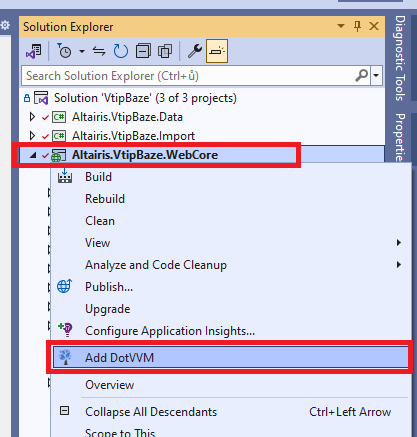Toggle the highlighted Preview Selected Items button

(217, 51)
